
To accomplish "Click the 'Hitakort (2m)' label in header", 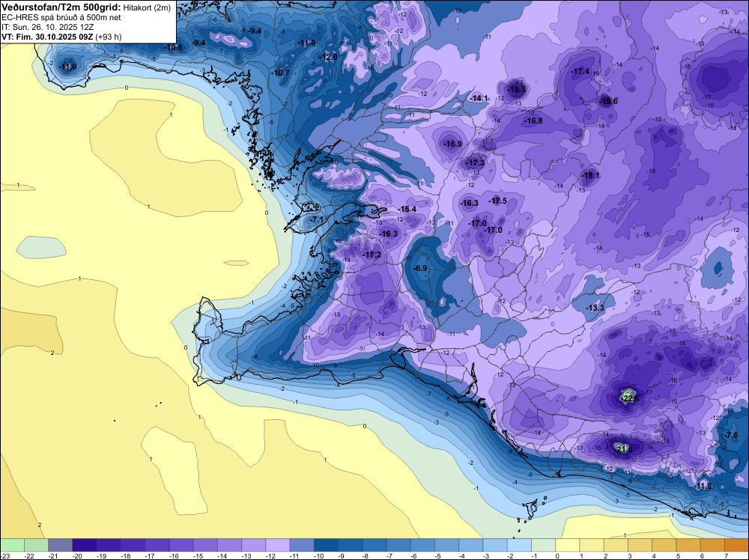I will (x=147, y=7).
